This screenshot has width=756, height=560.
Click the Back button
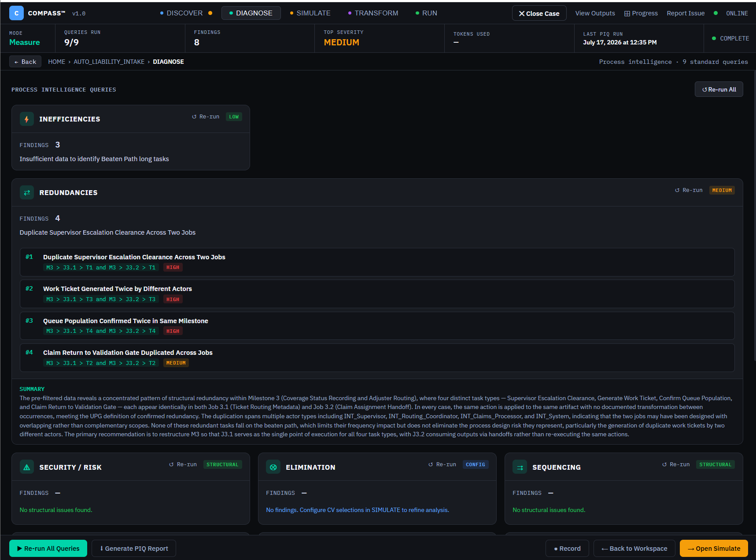coord(25,62)
